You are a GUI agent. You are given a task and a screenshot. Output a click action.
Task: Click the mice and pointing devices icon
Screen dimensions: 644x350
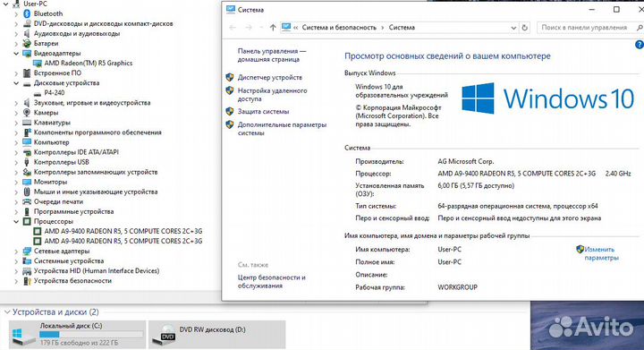pos(27,192)
